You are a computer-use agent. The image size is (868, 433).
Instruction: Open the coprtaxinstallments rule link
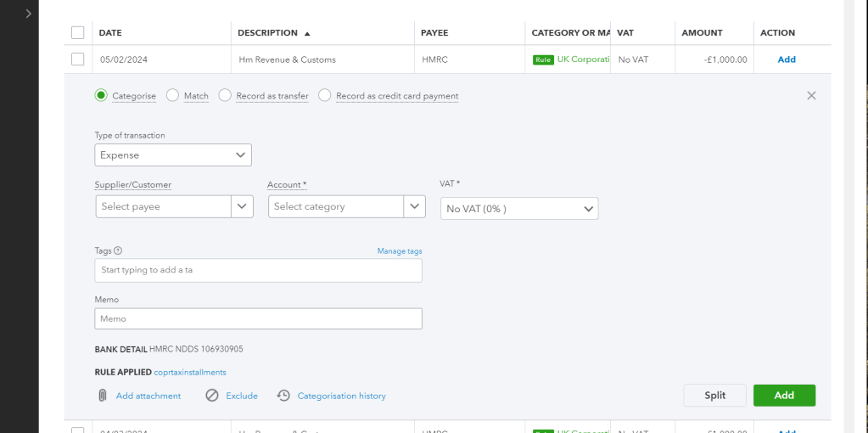(x=190, y=372)
